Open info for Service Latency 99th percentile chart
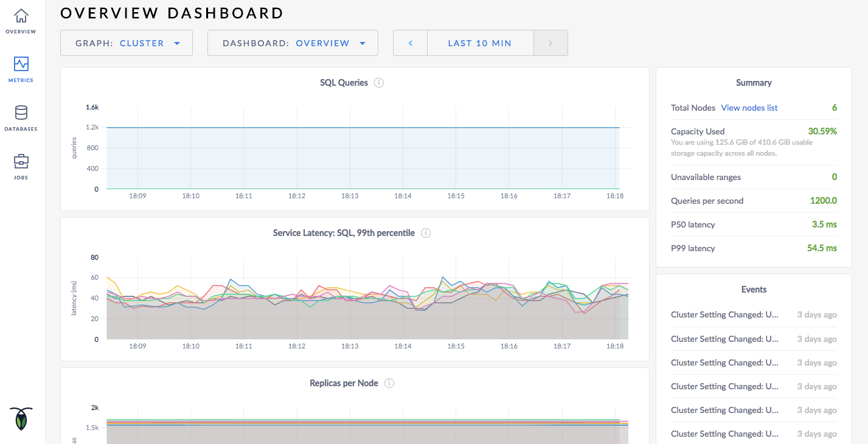868x444 pixels. 426,232
